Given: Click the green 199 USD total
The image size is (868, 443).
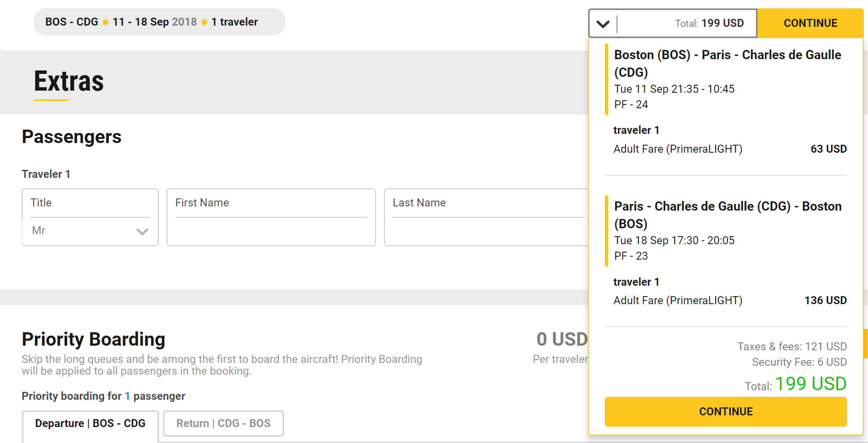Looking at the screenshot, I should 810,384.
